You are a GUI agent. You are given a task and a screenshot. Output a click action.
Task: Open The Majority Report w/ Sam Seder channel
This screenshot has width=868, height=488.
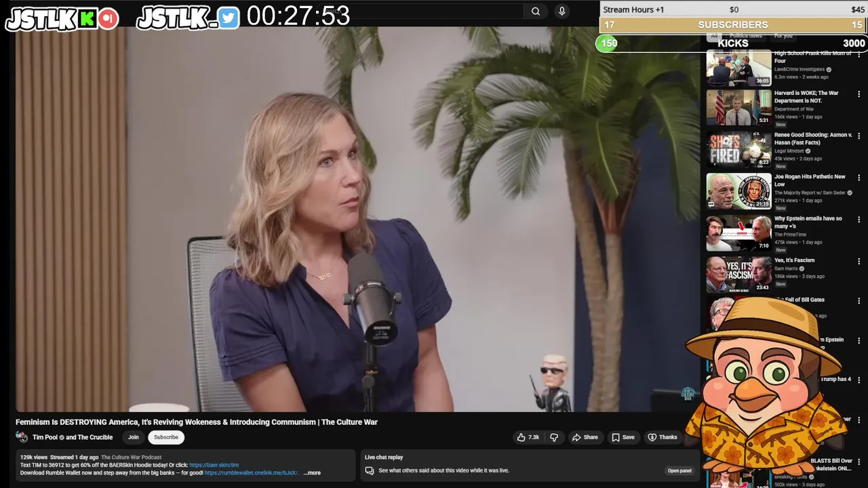[x=810, y=192]
